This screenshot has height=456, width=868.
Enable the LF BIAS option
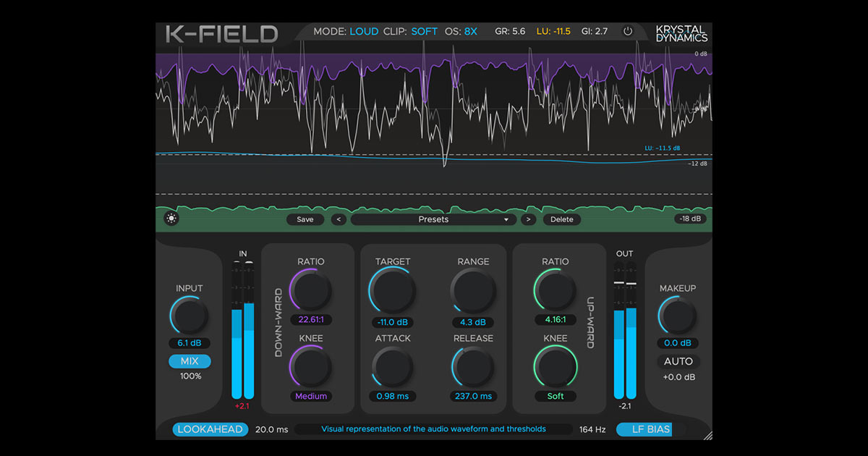(644, 428)
